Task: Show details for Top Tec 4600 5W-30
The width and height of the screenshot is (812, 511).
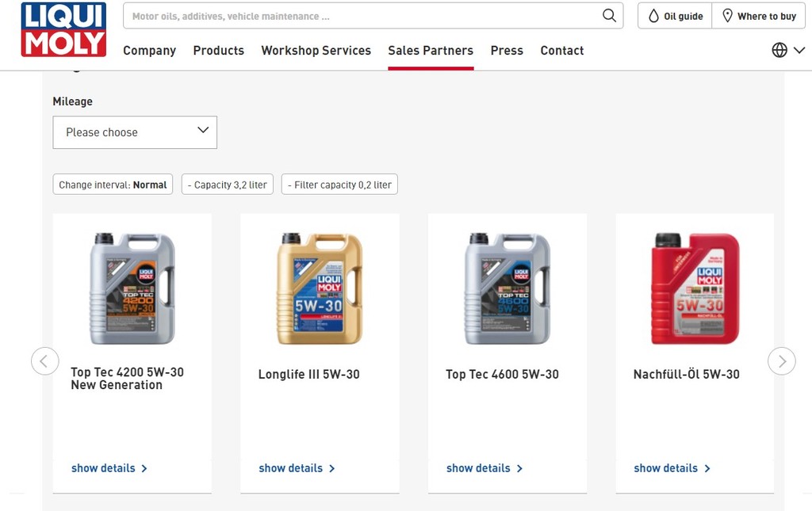Action: [x=485, y=468]
